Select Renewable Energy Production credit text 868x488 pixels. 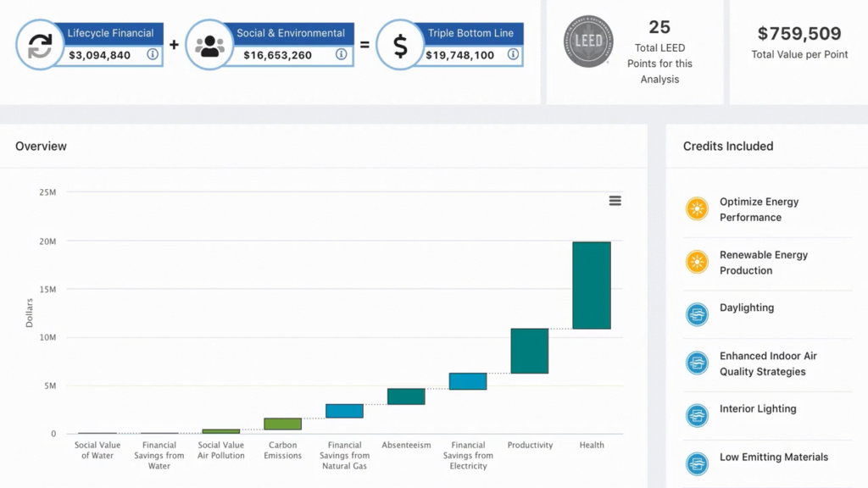click(x=764, y=263)
